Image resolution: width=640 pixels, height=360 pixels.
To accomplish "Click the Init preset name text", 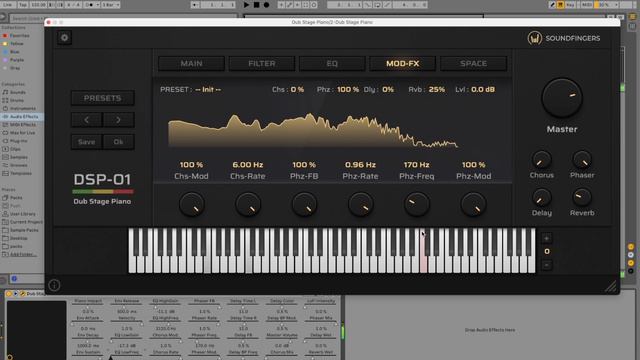I will tap(208, 89).
